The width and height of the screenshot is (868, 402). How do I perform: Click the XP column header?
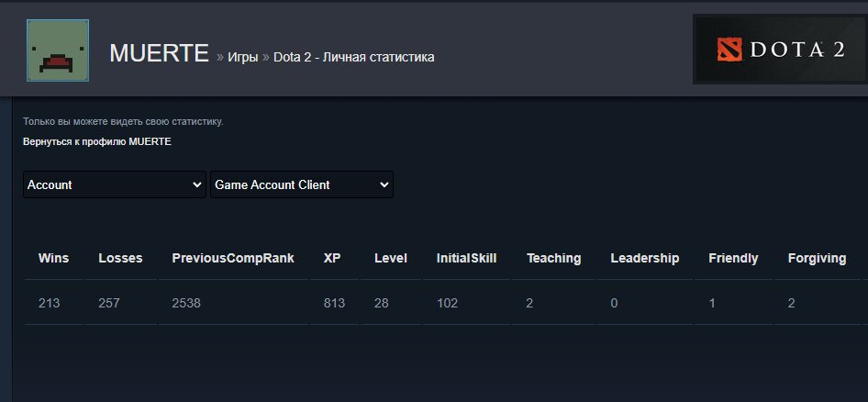(x=332, y=258)
